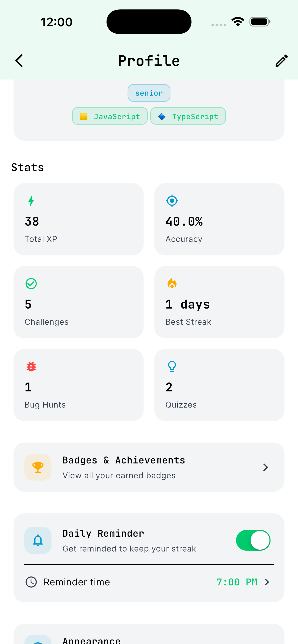Tap the pencil edit profile icon
This screenshot has width=298, height=644.
tap(281, 61)
